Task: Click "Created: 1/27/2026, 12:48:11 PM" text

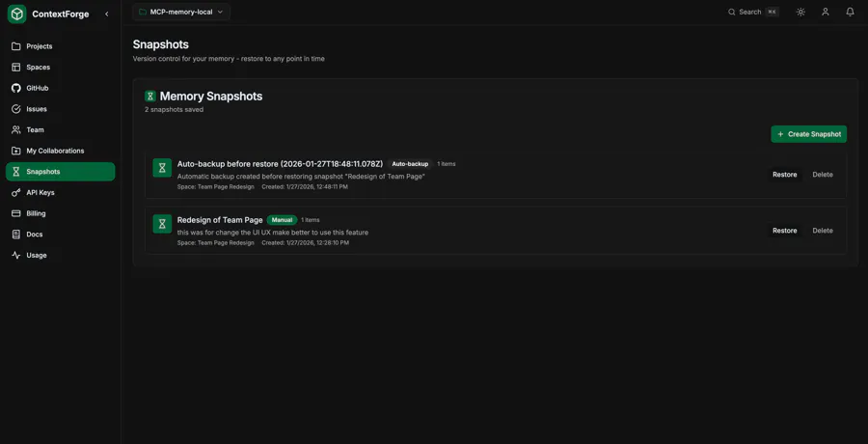Action: click(x=305, y=187)
